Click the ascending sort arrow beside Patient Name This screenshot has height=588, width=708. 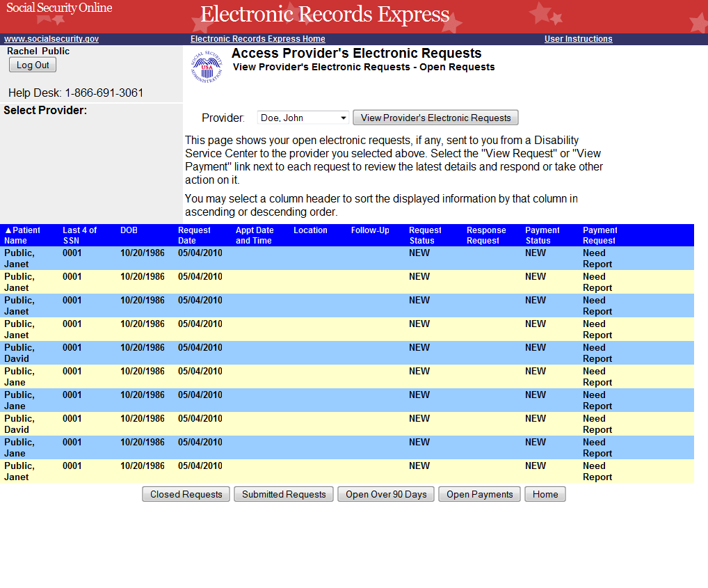[8, 230]
